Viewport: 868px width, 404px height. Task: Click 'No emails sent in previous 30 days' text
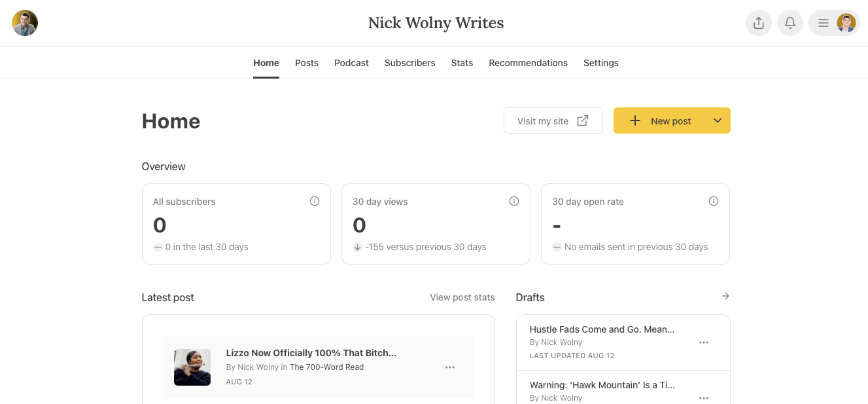(636, 247)
